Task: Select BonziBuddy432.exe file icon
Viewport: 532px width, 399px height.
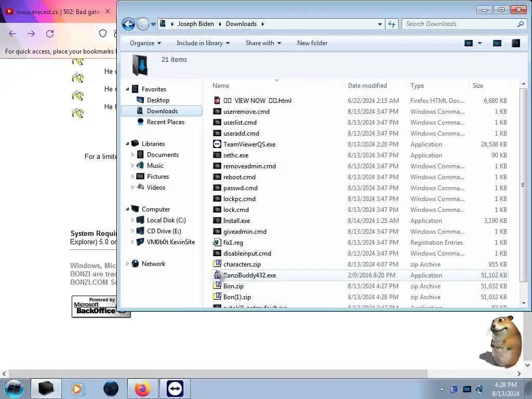Action: click(x=218, y=275)
